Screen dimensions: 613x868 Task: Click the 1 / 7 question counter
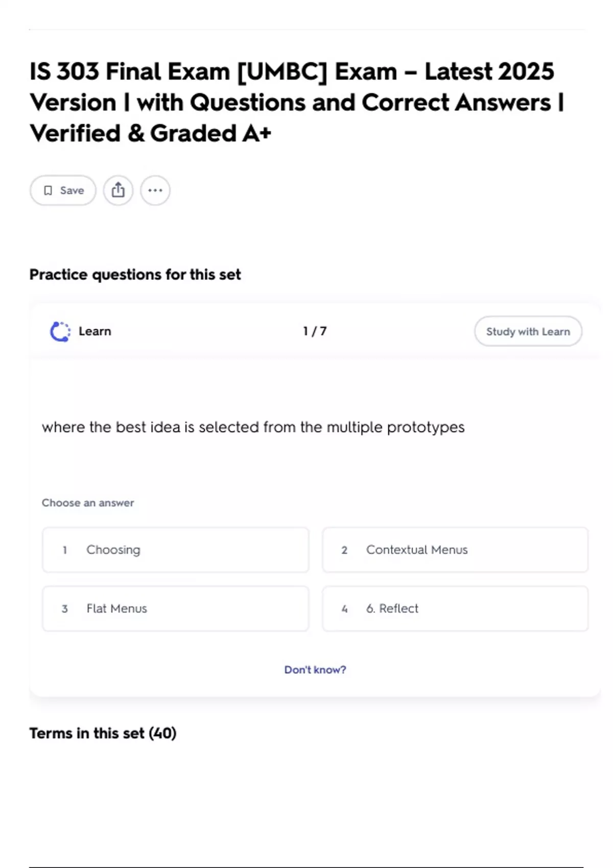tap(315, 331)
